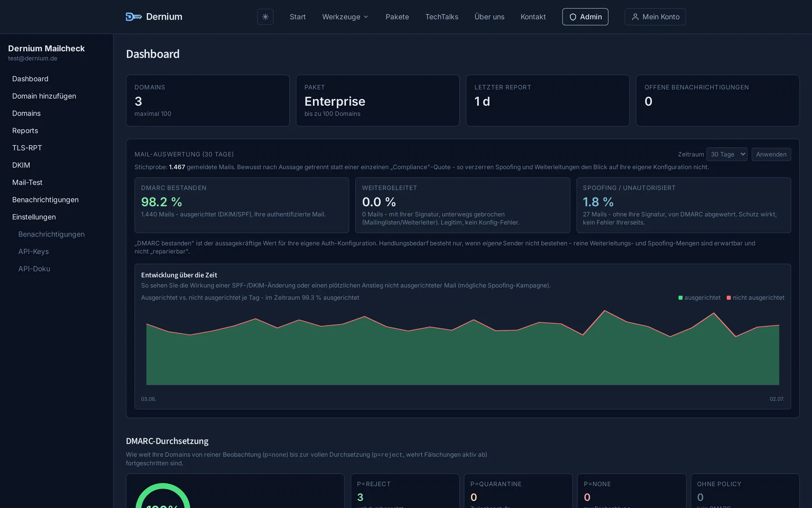
Task: Click the Spoofing 1.8 % value
Action: (598, 202)
